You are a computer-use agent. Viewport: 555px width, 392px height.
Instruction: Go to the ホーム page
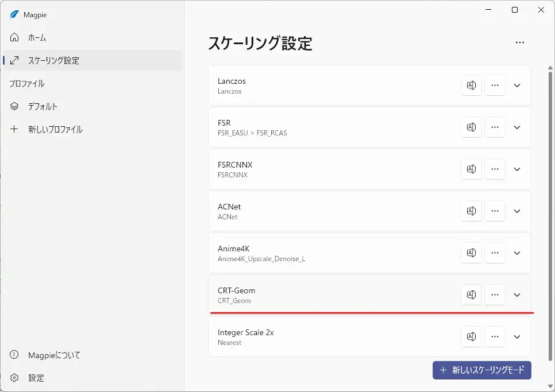pos(37,37)
